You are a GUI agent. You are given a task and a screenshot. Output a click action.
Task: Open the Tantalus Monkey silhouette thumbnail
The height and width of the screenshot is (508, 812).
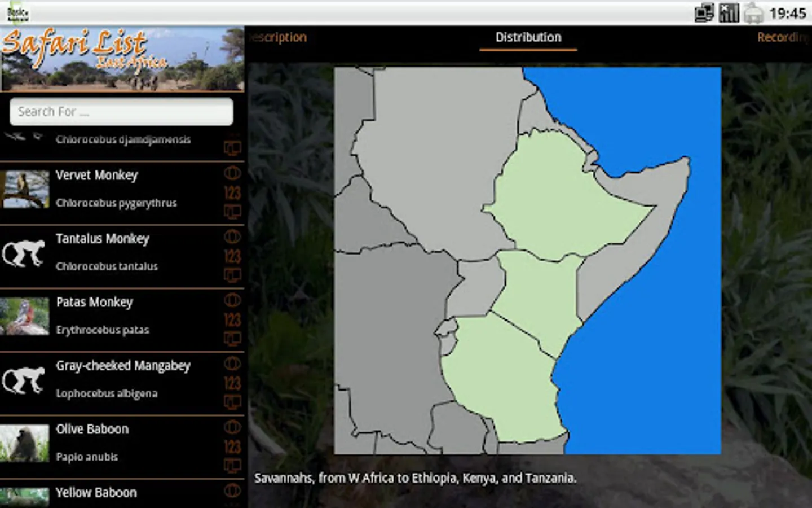(24, 253)
